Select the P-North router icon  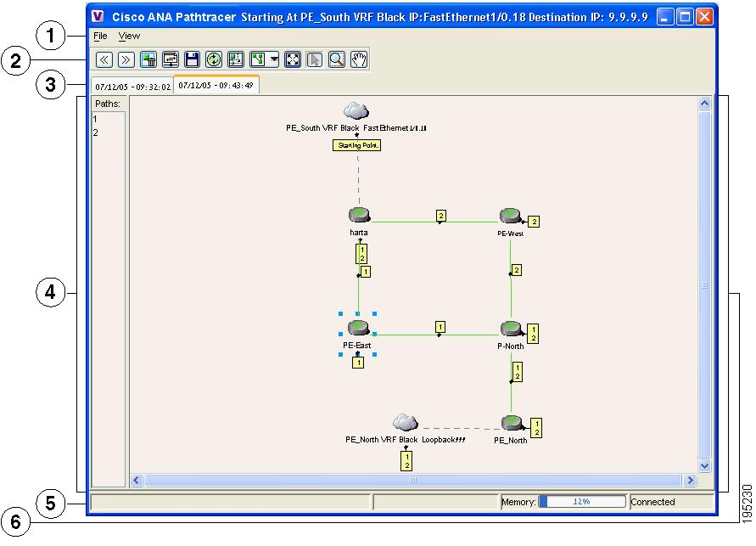click(511, 329)
